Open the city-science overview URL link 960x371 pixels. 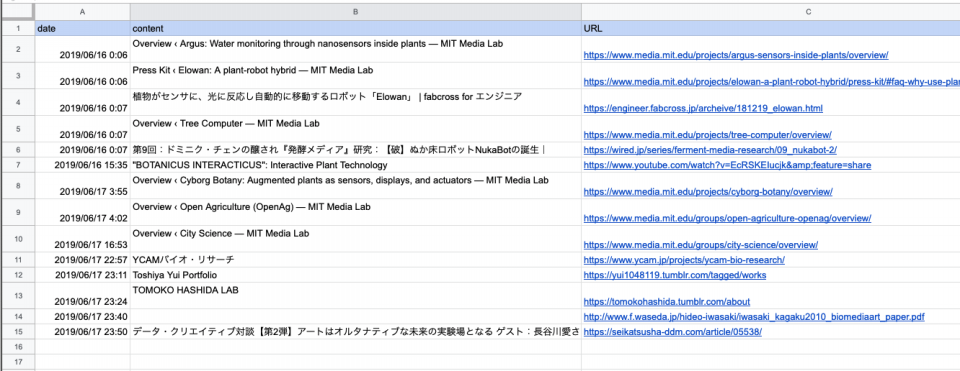pyautogui.click(x=700, y=245)
